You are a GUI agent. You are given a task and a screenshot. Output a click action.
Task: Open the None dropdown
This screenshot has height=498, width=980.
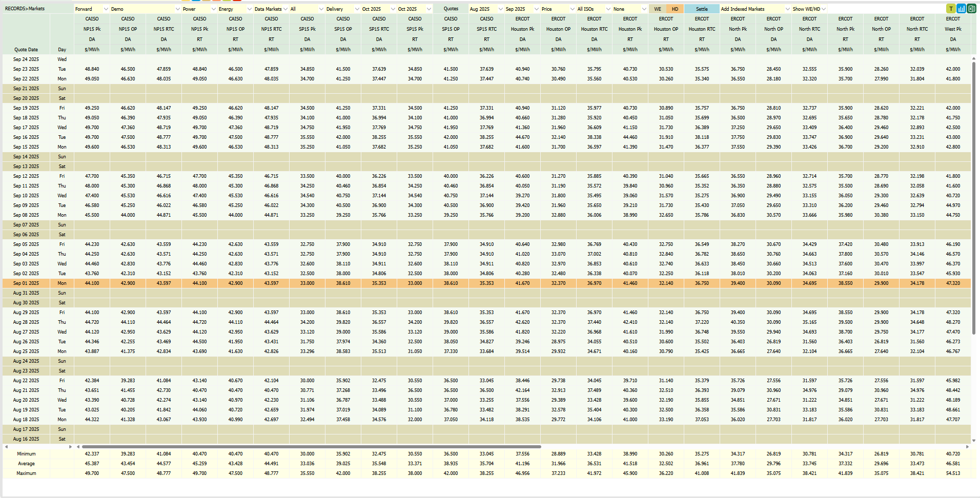tap(630, 9)
